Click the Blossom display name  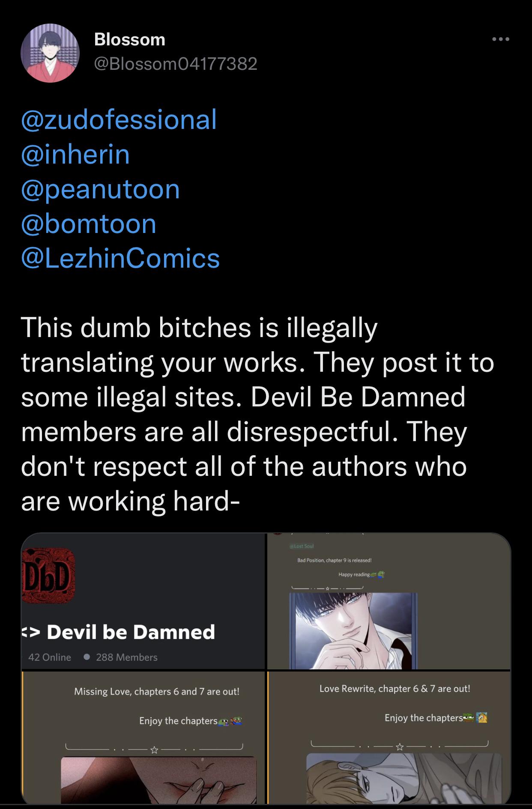coord(129,39)
